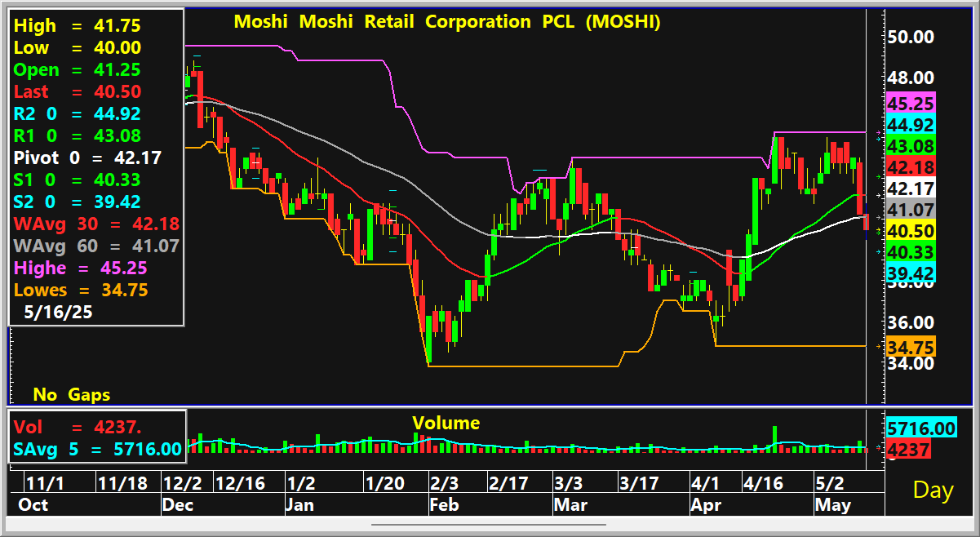Click the 3/3 date on time axis
Screen dimensions: 980x537
569,483
